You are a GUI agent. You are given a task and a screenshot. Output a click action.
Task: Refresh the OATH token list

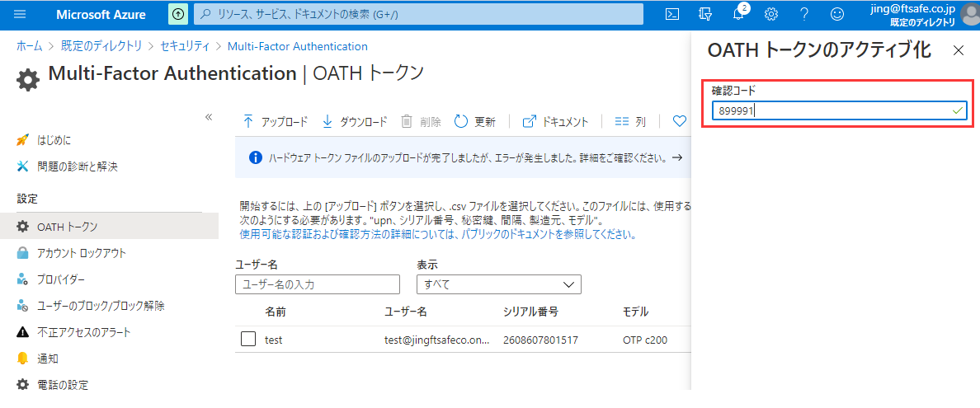(x=475, y=122)
